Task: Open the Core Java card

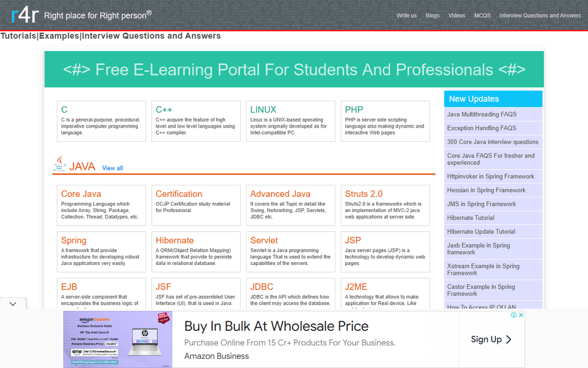Action: (101, 205)
